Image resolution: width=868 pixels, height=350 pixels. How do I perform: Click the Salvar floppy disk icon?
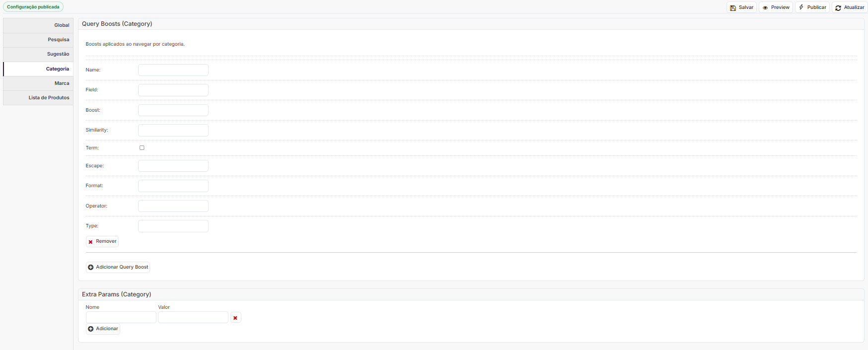(x=733, y=8)
